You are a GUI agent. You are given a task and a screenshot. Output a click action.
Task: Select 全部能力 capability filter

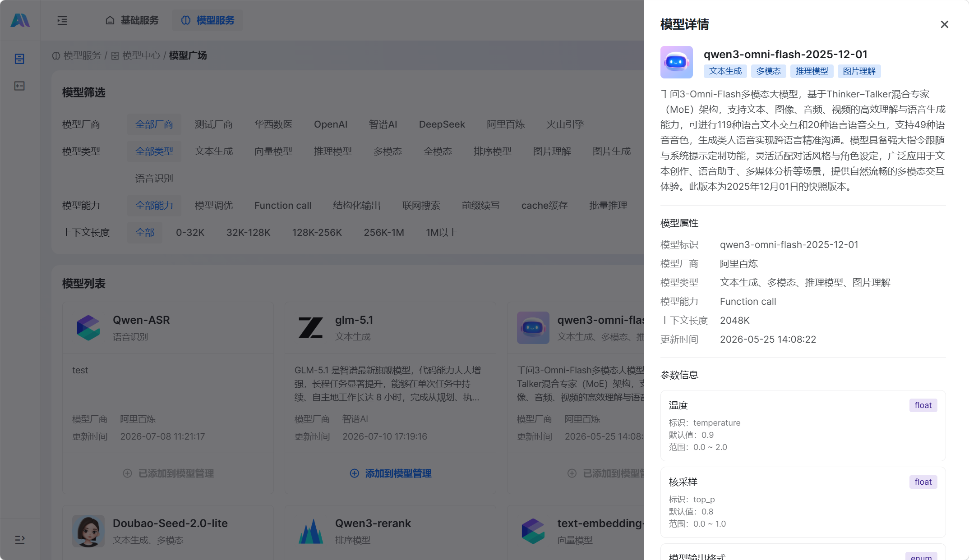[x=154, y=206]
